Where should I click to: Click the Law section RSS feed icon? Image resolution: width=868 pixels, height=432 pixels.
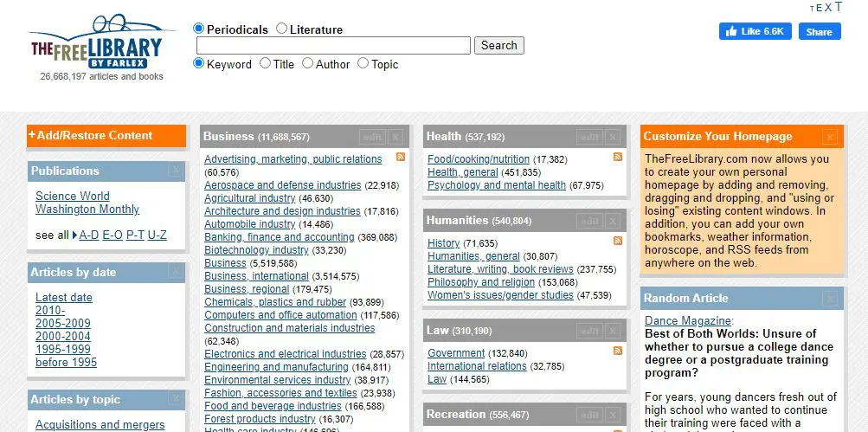[618, 351]
